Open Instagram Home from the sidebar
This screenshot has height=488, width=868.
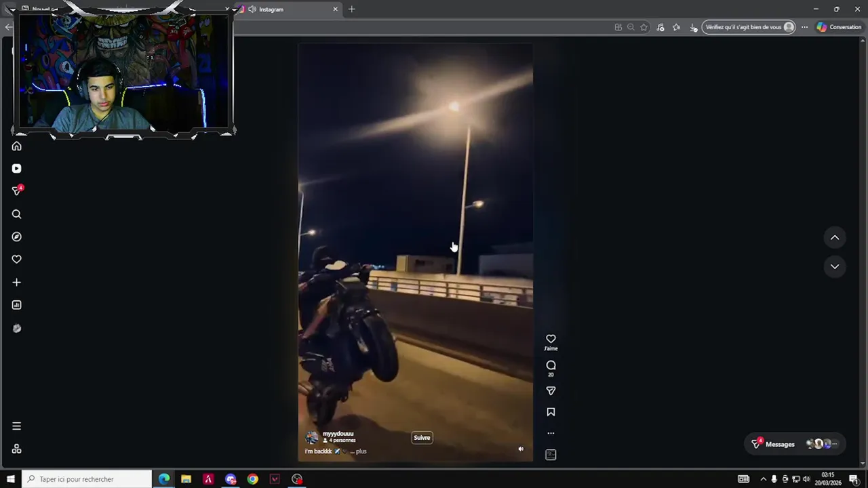16,146
